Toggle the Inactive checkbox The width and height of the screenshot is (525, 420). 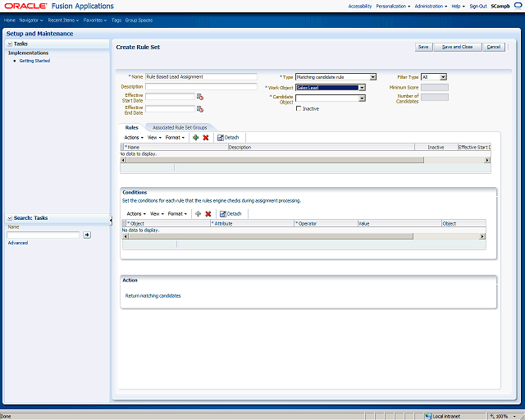pyautogui.click(x=299, y=108)
